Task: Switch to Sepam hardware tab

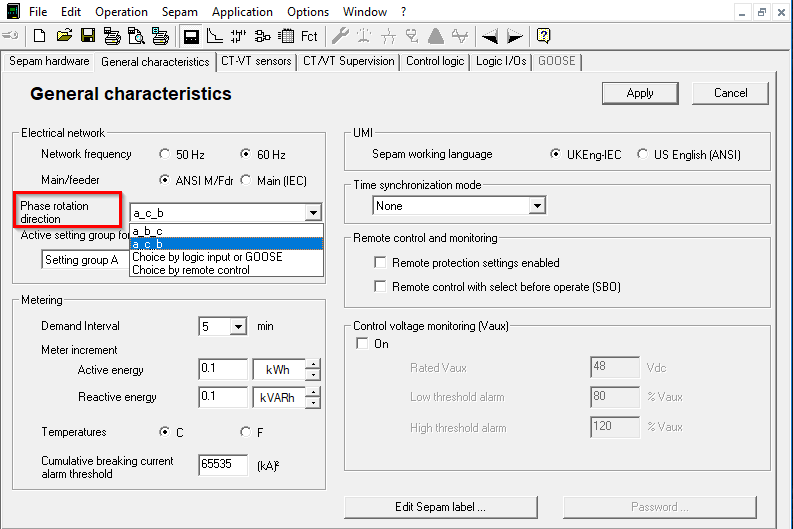Action: pyautogui.click(x=49, y=61)
